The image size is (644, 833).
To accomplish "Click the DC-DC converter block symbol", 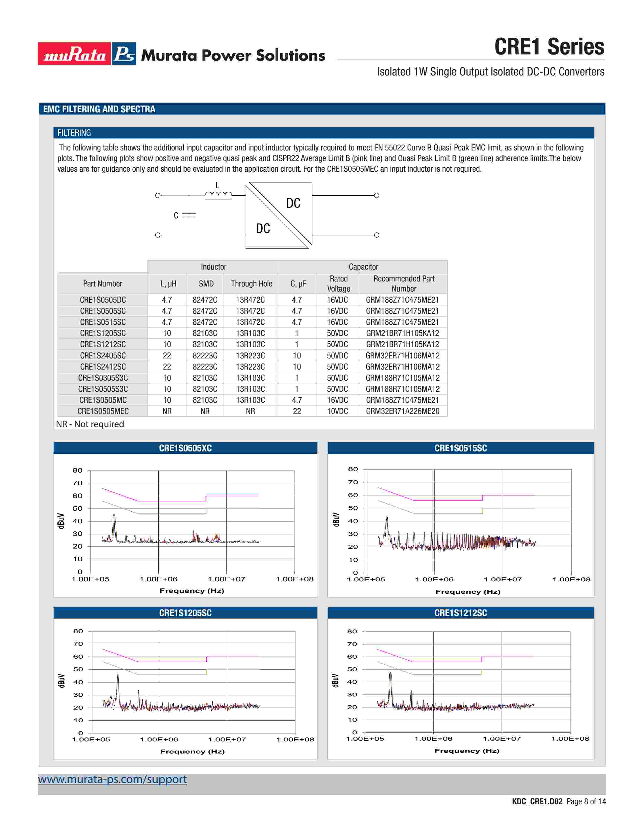I will [279, 215].
